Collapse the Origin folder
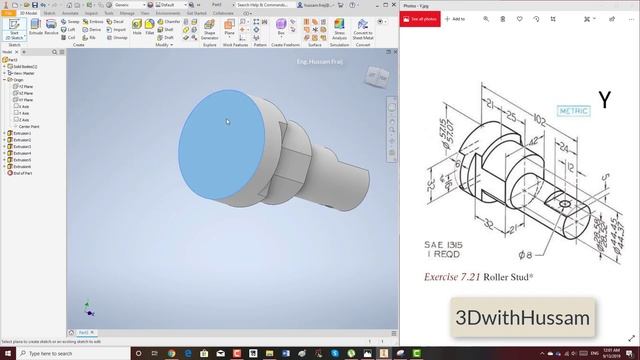 click(4, 80)
